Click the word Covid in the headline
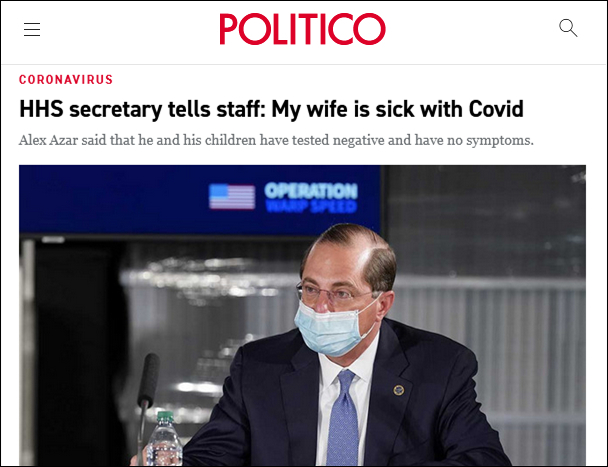608x467 pixels. pos(496,109)
